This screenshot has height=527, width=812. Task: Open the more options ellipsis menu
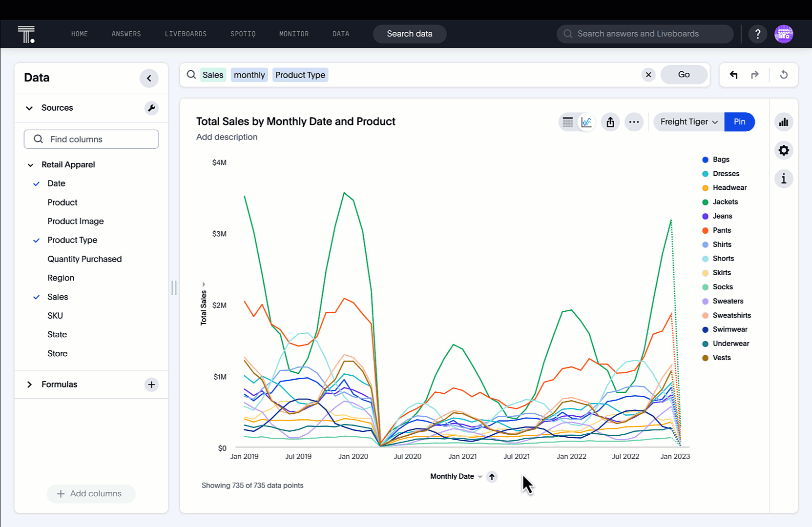634,122
